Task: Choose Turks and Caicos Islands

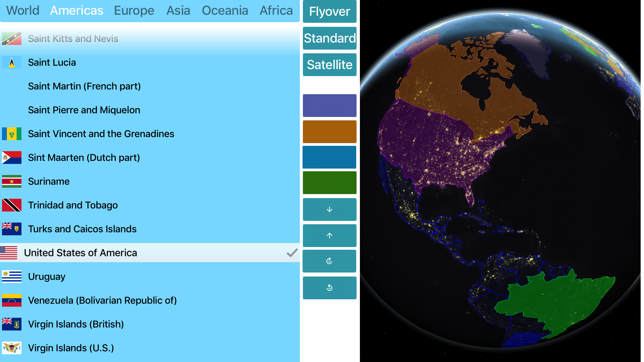Action: click(x=150, y=229)
